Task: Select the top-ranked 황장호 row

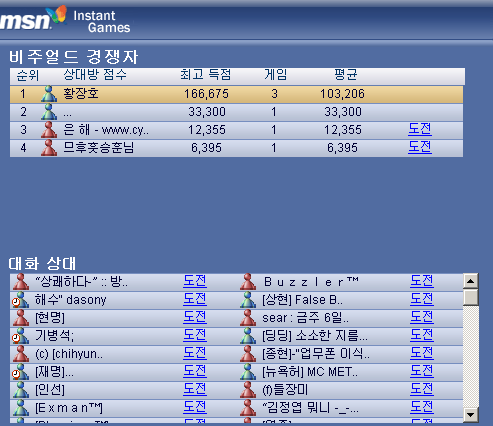Action: (x=236, y=94)
